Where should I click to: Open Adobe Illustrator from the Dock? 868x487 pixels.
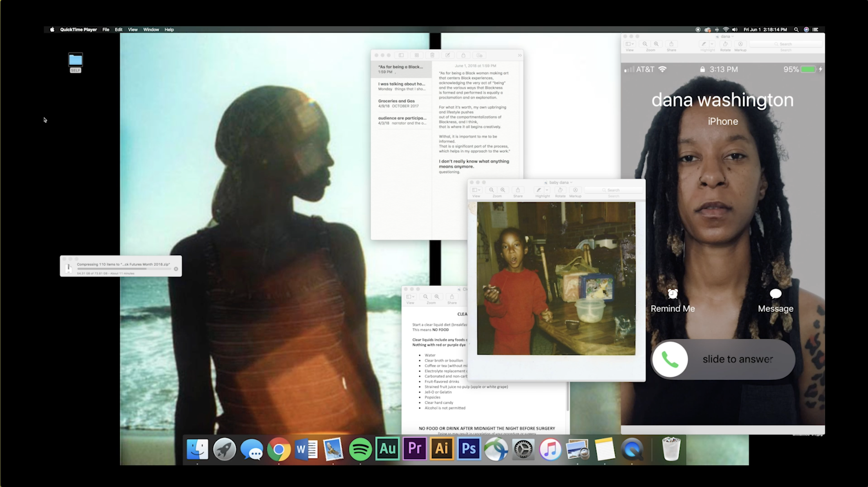pos(442,449)
